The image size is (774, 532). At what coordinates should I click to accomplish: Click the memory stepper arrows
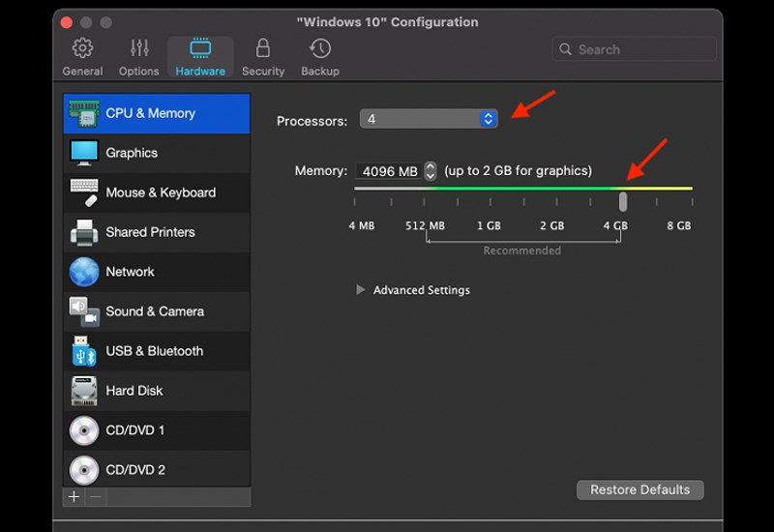pyautogui.click(x=431, y=171)
